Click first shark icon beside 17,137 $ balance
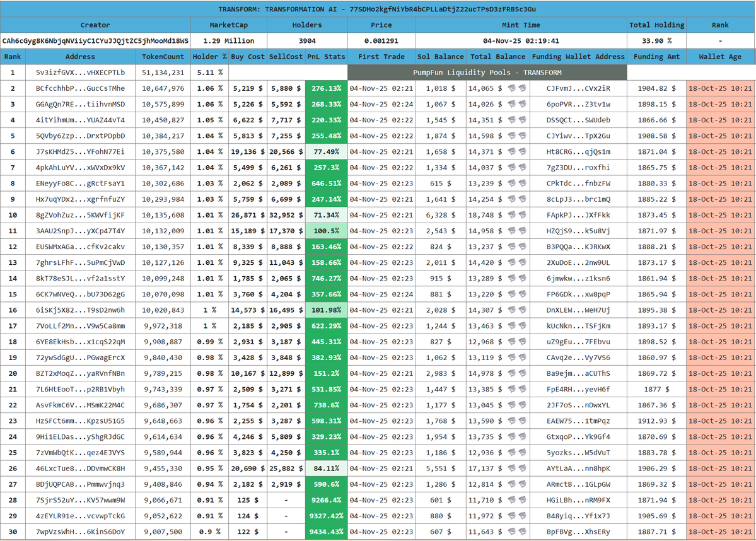 (511, 468)
